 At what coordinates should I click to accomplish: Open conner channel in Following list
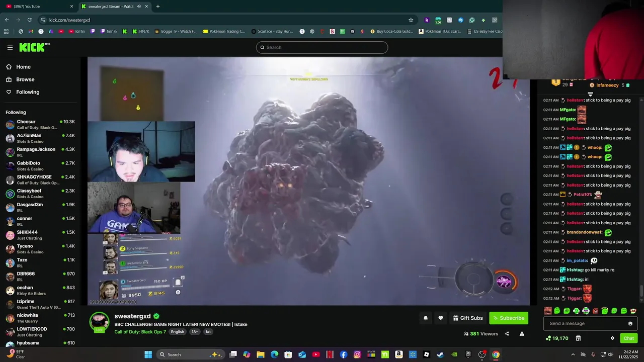(x=40, y=221)
